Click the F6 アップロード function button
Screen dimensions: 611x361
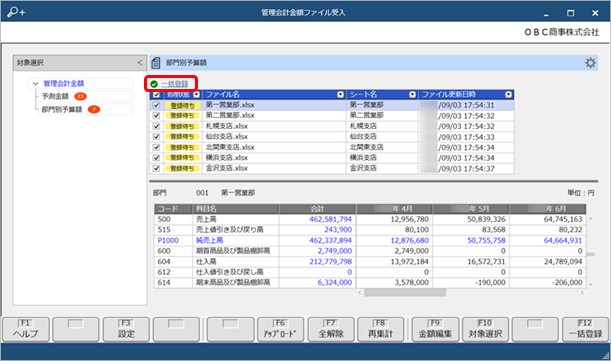[280, 329]
